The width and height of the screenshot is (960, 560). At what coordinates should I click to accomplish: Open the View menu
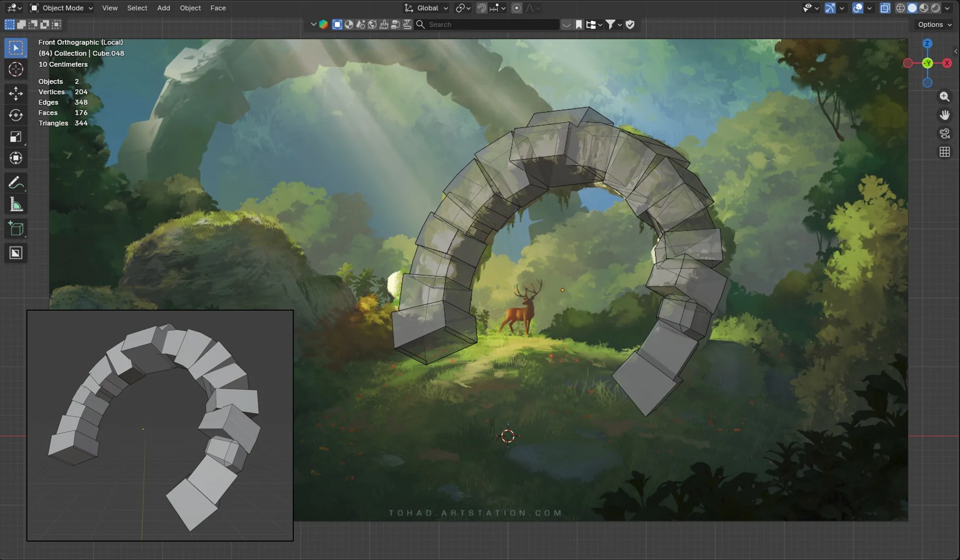click(x=110, y=8)
